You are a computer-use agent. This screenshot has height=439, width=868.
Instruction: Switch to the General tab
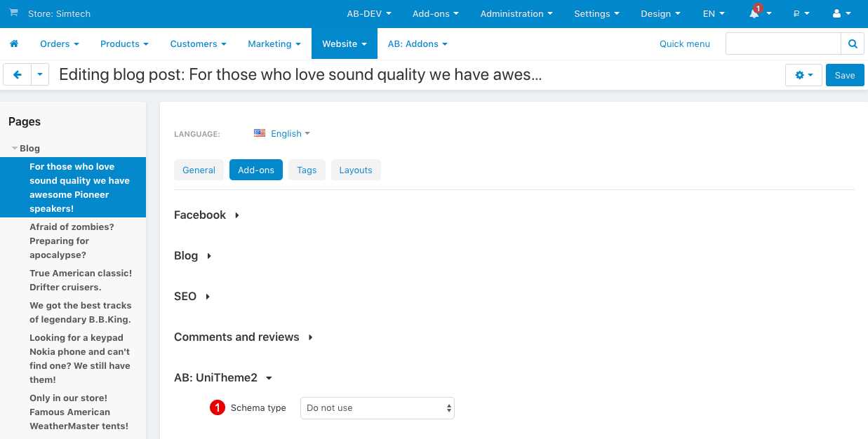pos(199,170)
